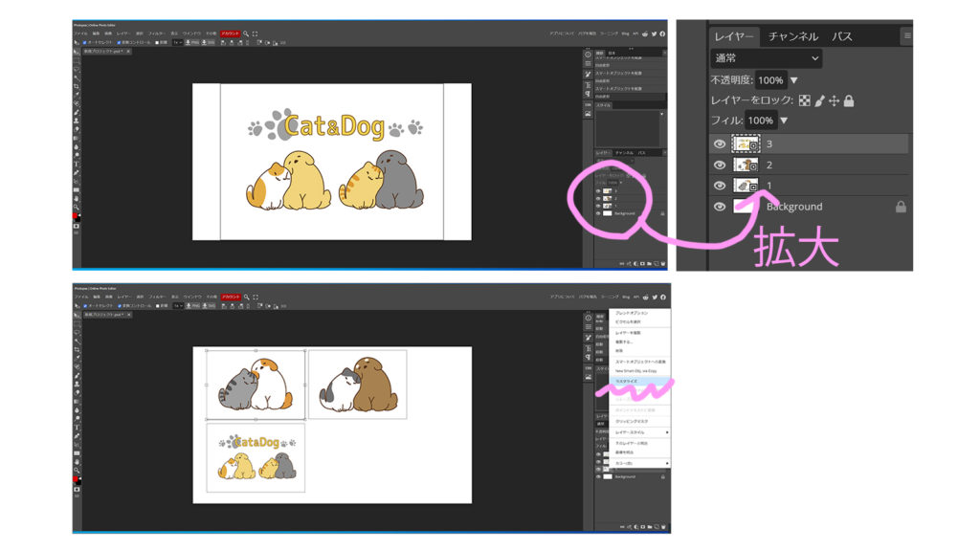
Task: Expand the 不透明度 opacity slider arrow
Action: (x=793, y=80)
